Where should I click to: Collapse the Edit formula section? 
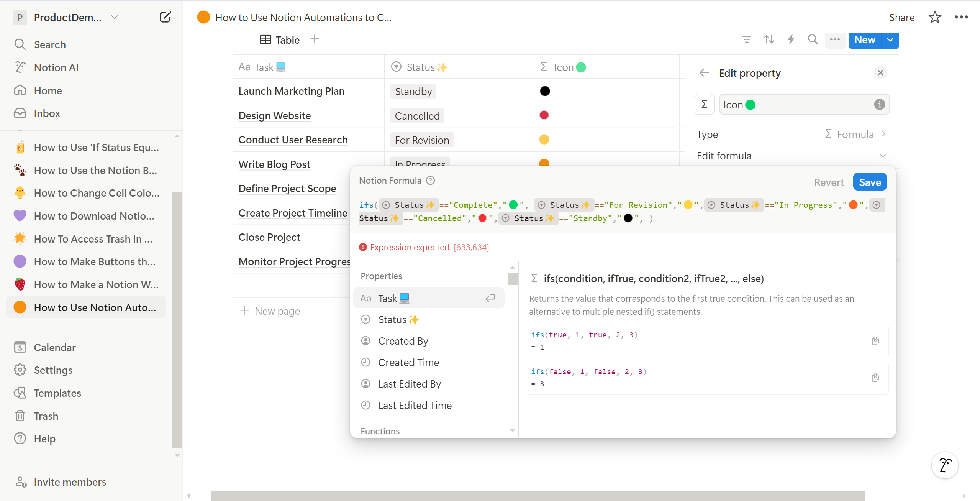[883, 156]
